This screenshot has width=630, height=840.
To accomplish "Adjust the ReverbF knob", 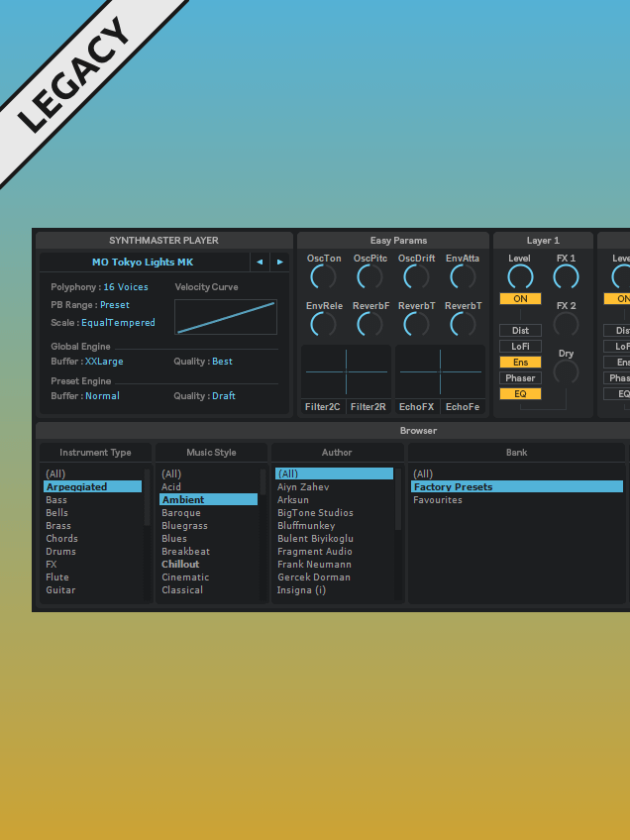I will (370, 325).
